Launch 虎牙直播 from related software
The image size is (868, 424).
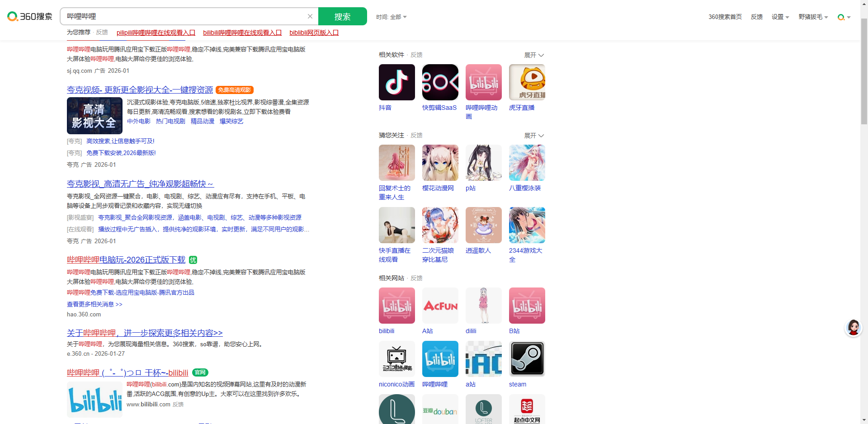click(x=527, y=82)
